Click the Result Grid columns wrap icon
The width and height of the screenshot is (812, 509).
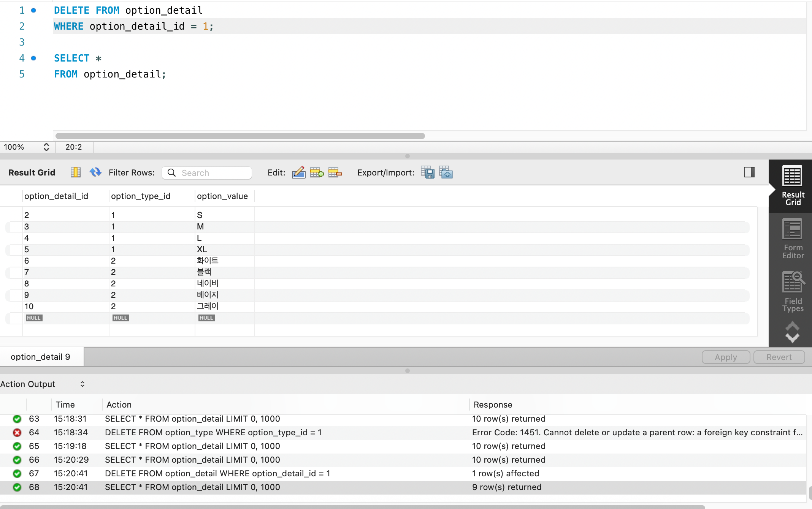click(76, 172)
